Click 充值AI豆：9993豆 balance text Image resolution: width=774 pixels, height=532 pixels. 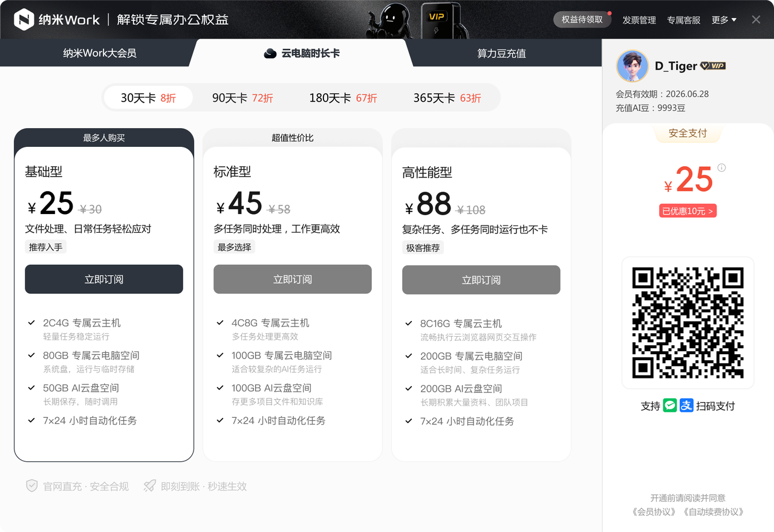(651, 108)
